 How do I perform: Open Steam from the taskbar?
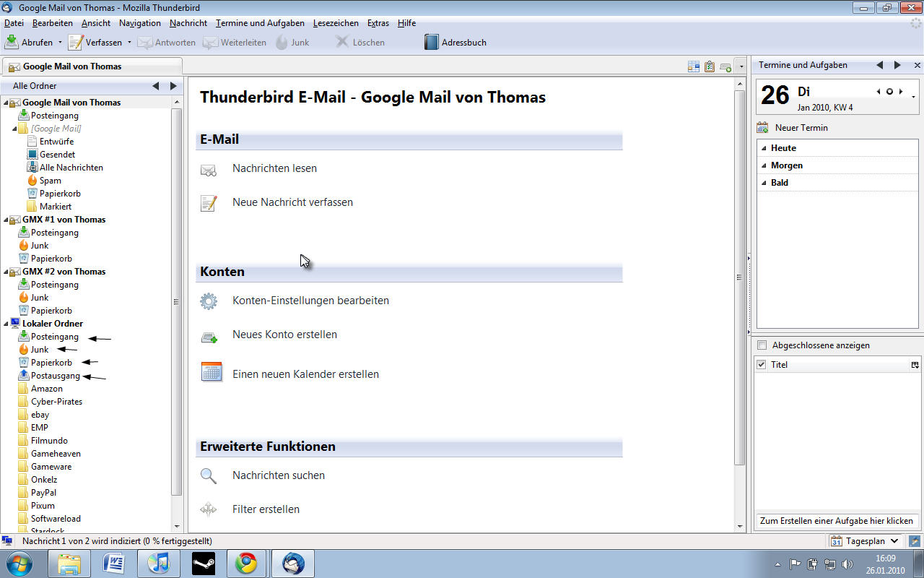(x=203, y=563)
